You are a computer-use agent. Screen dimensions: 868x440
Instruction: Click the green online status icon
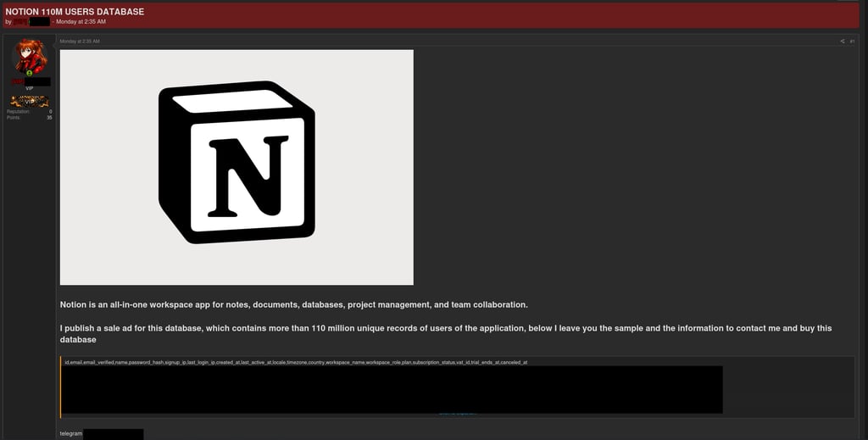[x=30, y=73]
